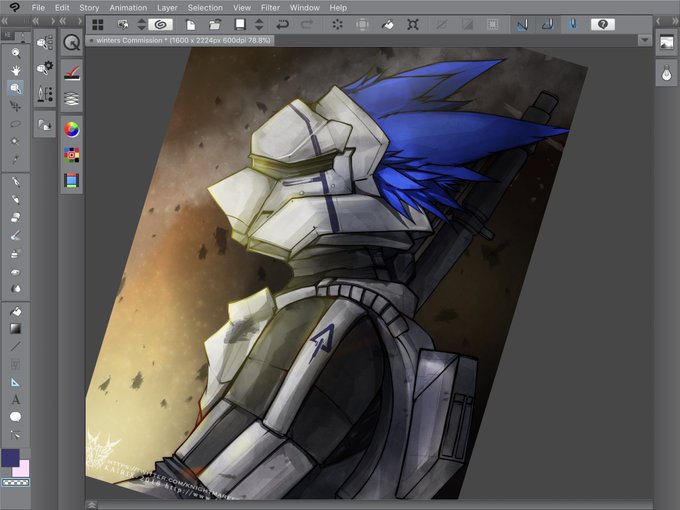Open the Tool Property palette
The height and width of the screenshot is (510, 680).
[x=45, y=68]
